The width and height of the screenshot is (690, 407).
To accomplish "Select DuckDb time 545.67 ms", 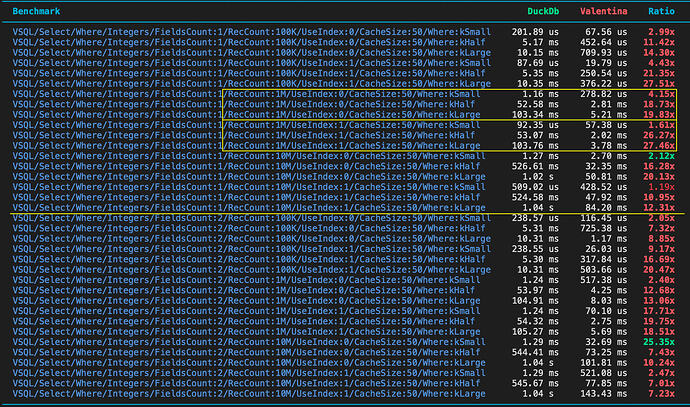I will (x=535, y=383).
